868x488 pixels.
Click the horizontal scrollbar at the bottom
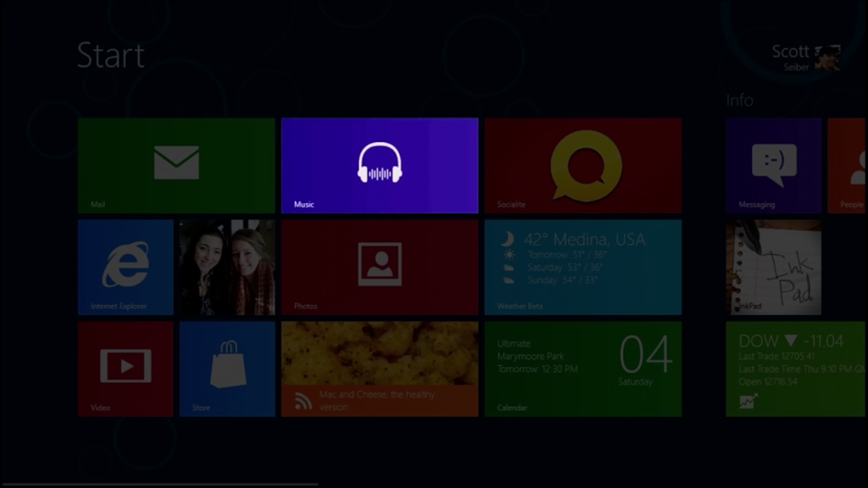(159, 485)
